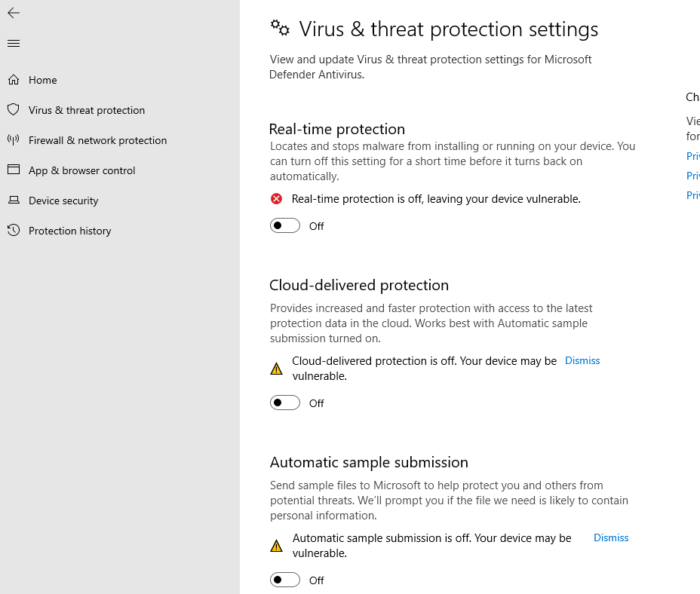Viewport: 700px width, 594px height.
Task: Dismiss the Automatic sample submission warning
Action: [x=611, y=537]
